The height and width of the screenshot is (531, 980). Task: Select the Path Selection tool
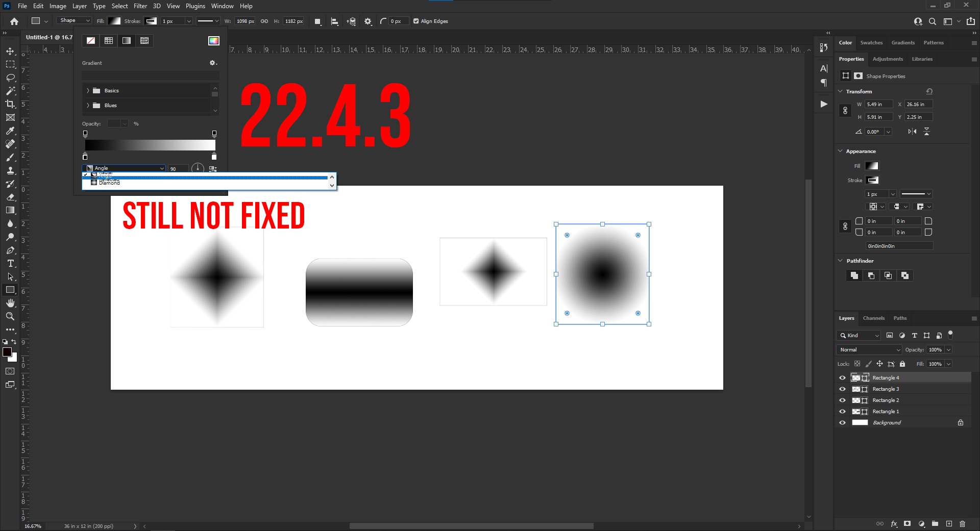click(x=10, y=276)
